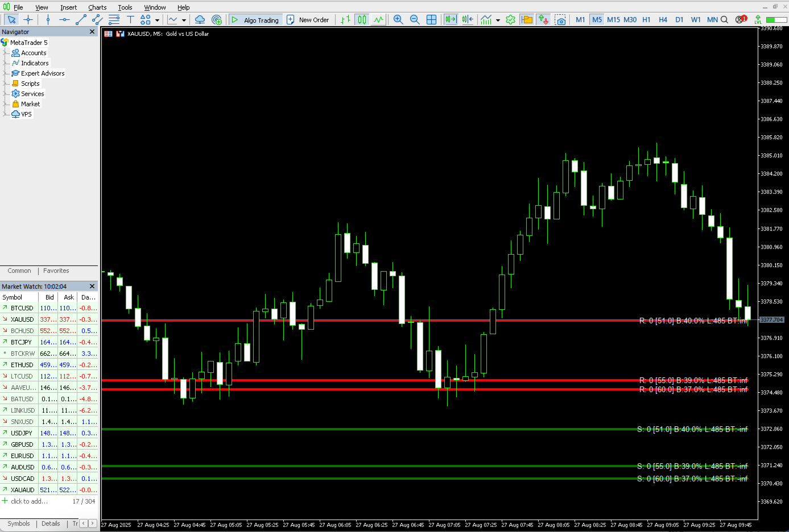This screenshot has width=789, height=532.
Task: Open the Help menu
Action: 183,7
